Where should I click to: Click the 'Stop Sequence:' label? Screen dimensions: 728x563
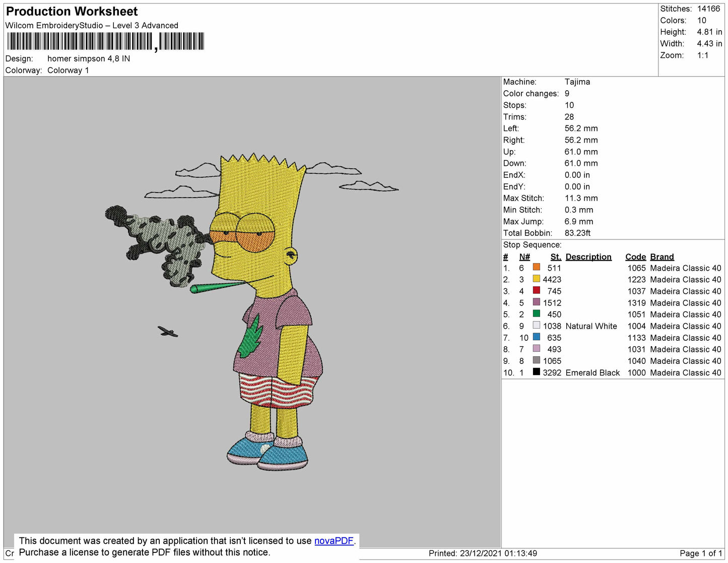pos(532,244)
